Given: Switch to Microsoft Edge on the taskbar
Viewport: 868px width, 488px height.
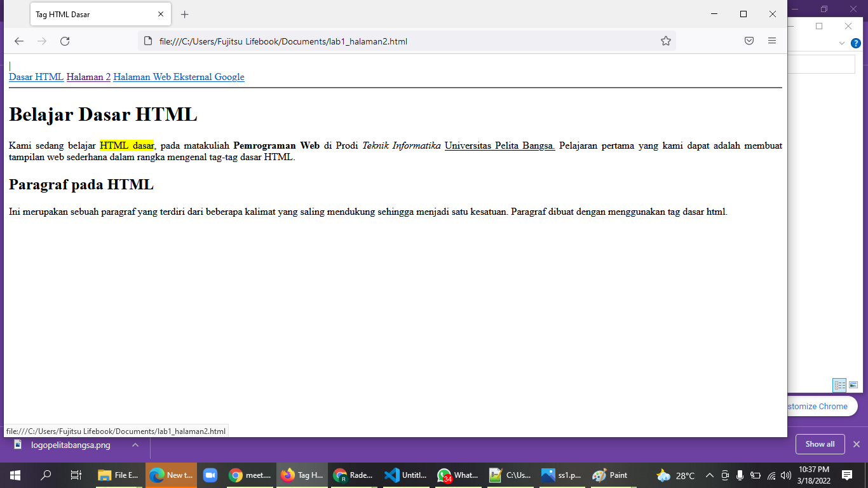Looking at the screenshot, I should click(x=171, y=475).
